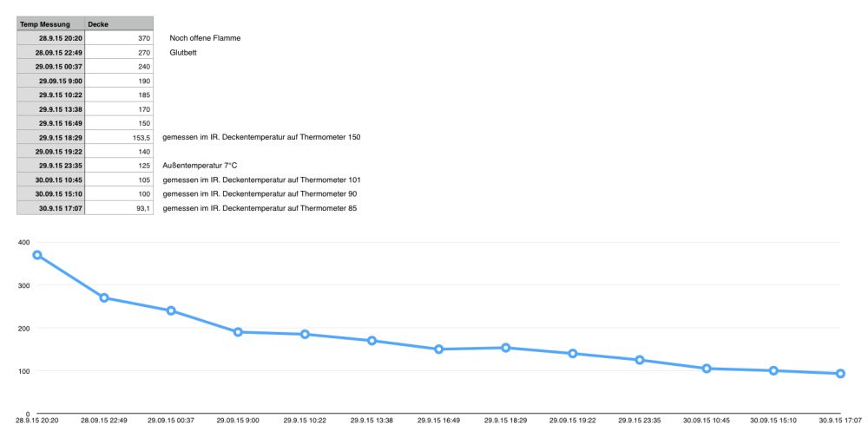
Task: Select the table cell showing 93,1
Action: pos(143,208)
